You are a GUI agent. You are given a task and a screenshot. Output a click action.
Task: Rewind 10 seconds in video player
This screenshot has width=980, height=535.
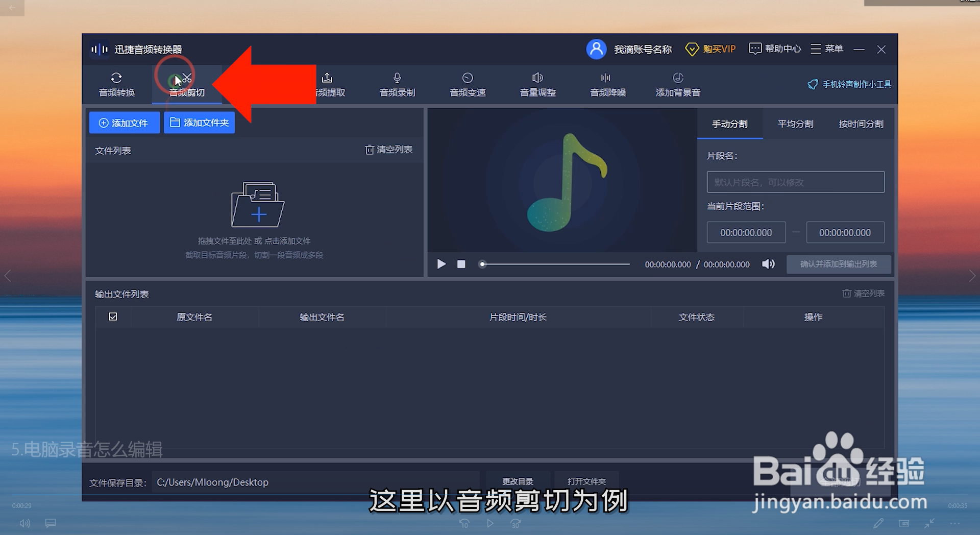[x=464, y=523]
